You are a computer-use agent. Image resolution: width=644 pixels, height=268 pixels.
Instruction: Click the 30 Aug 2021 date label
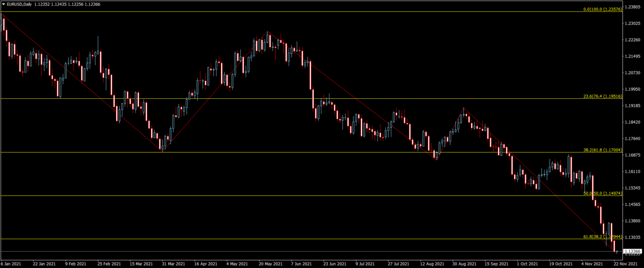pyautogui.click(x=464, y=264)
